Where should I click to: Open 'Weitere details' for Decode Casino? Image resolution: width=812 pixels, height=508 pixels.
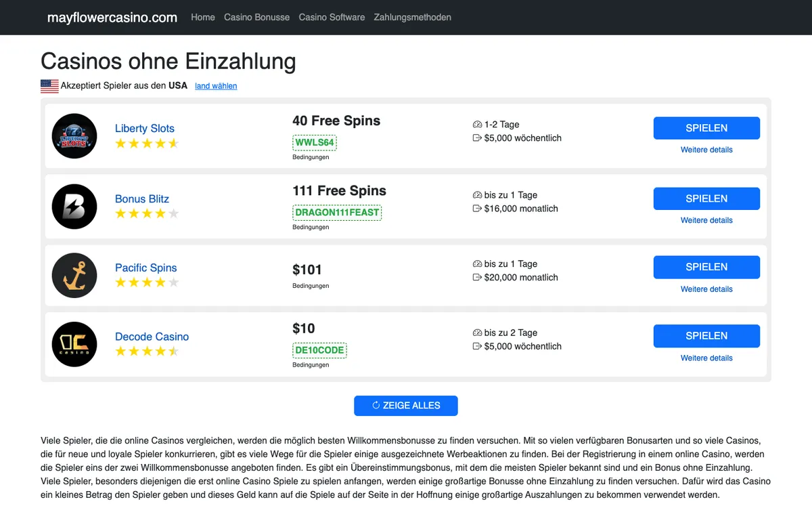[706, 358]
